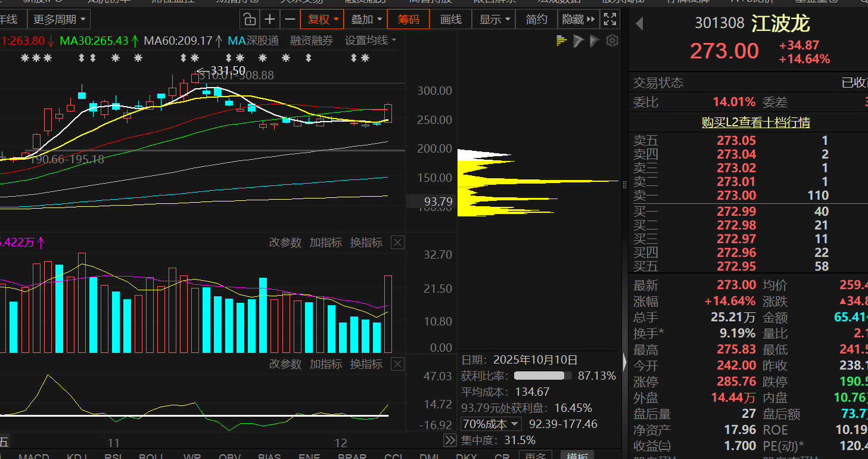
Task: Open 复权 adjustment dropdown
Action: pyautogui.click(x=323, y=19)
